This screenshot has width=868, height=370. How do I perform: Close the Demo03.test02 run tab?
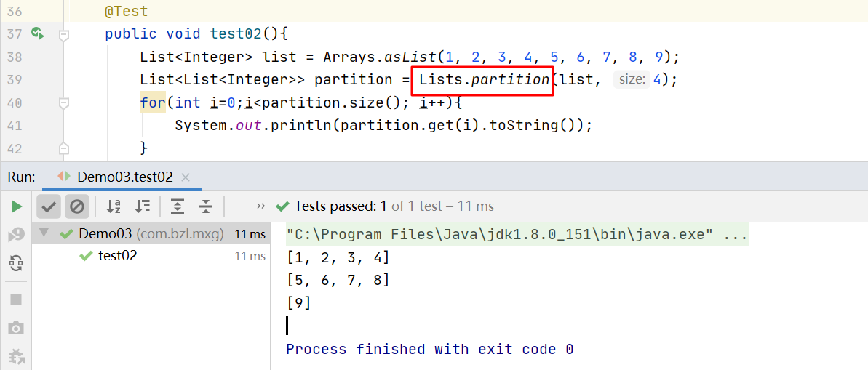(x=186, y=177)
